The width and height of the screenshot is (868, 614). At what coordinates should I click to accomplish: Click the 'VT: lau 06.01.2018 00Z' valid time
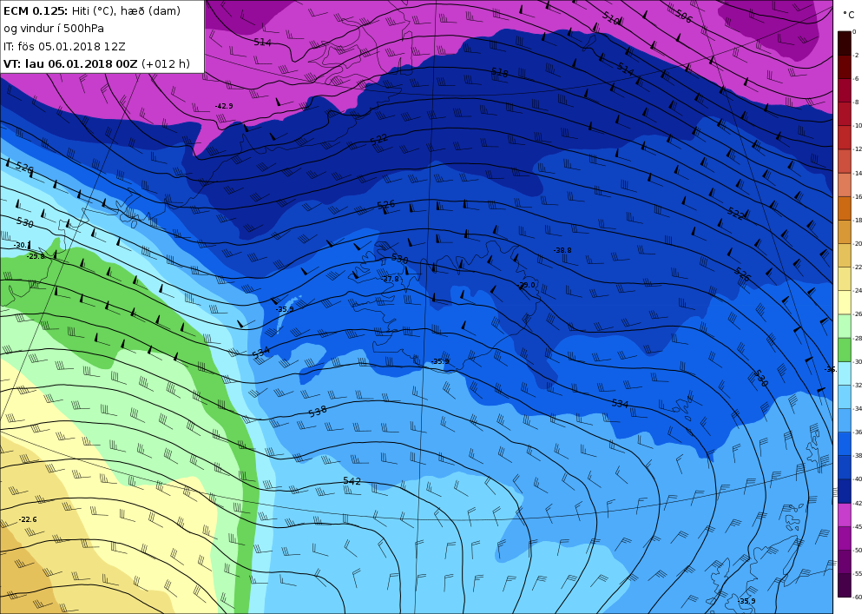tap(70, 63)
